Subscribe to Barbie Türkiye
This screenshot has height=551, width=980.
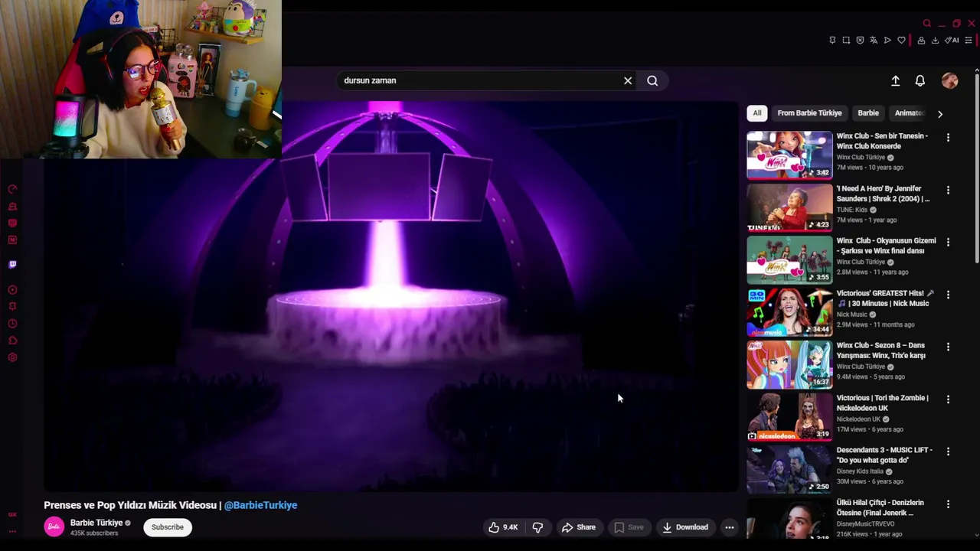[x=168, y=527]
